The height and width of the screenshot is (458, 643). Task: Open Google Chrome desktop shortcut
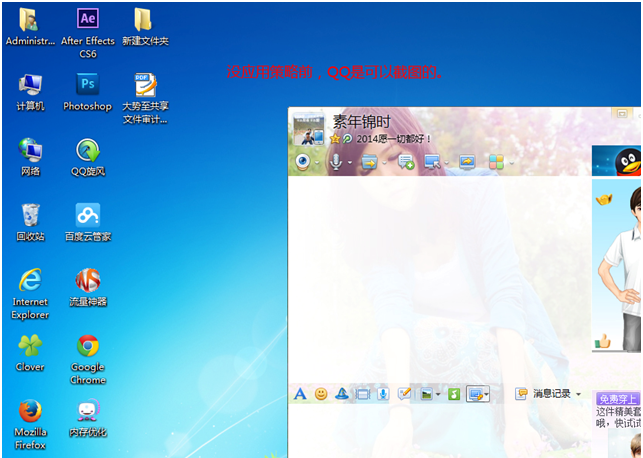tap(88, 353)
